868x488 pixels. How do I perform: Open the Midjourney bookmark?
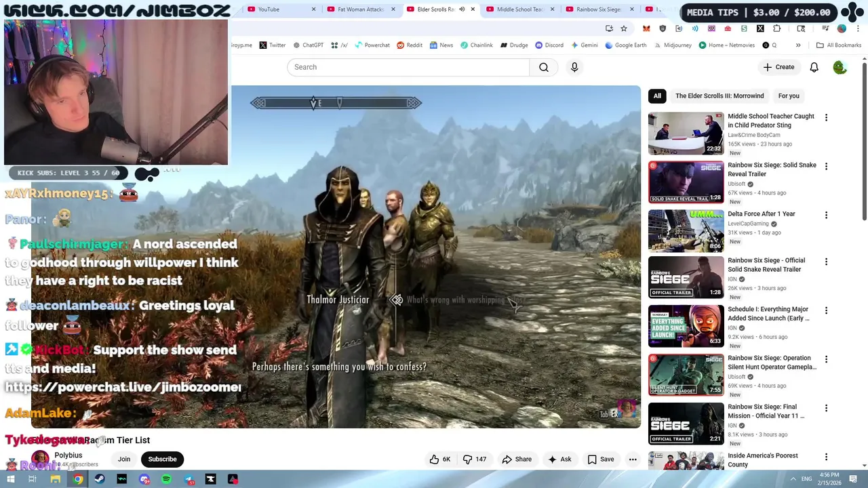point(673,45)
